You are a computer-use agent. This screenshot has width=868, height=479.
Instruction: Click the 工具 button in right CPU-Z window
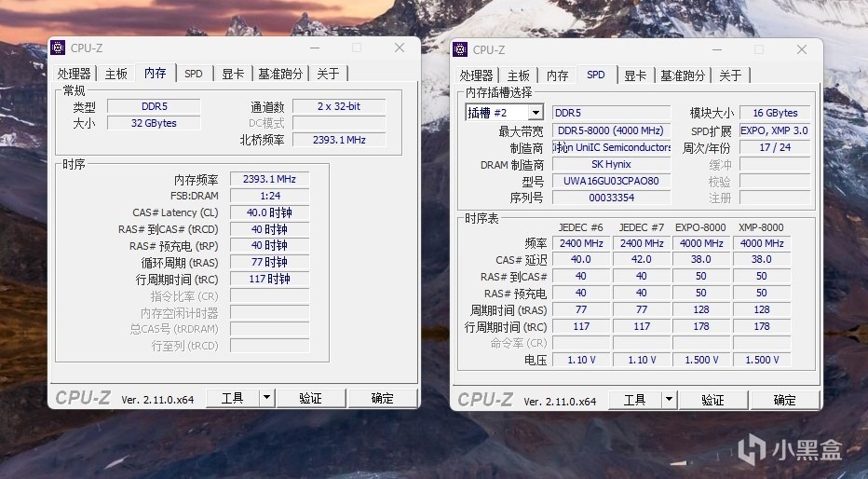[635, 400]
